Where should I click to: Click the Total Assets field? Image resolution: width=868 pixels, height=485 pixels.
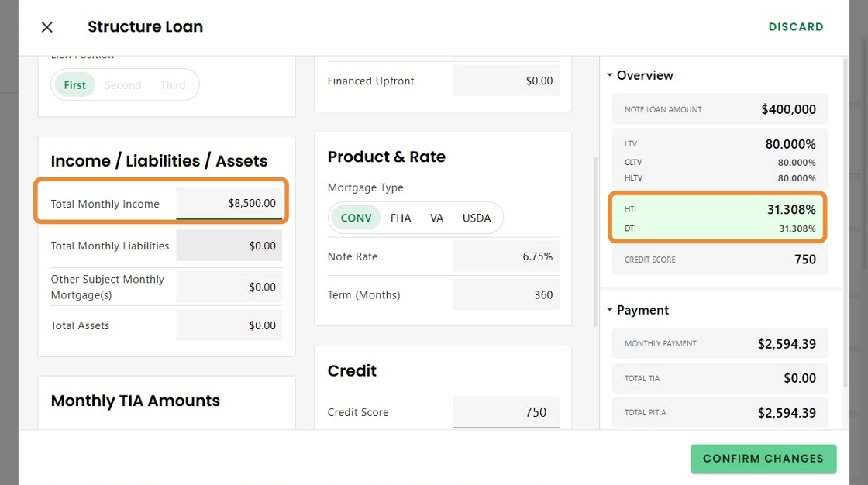pos(229,325)
